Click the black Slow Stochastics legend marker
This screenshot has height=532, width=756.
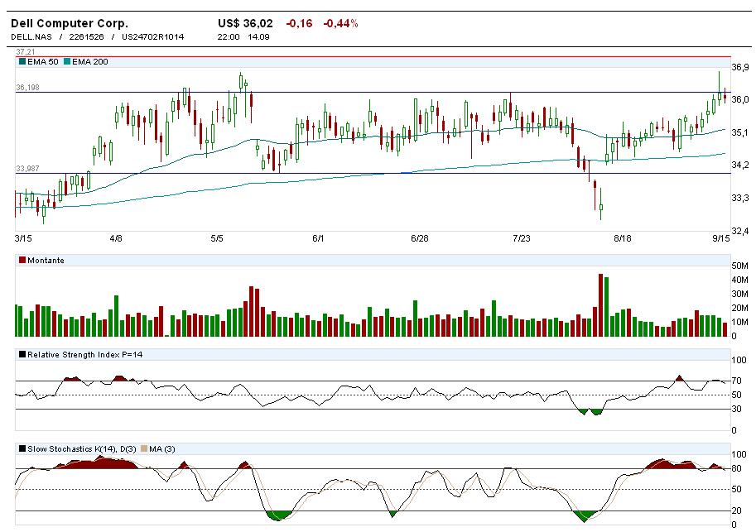[x=22, y=448]
